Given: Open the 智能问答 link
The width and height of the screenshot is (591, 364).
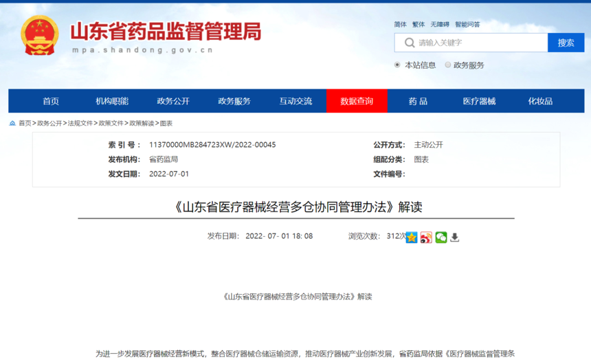Looking at the screenshot, I should pyautogui.click(x=467, y=25).
